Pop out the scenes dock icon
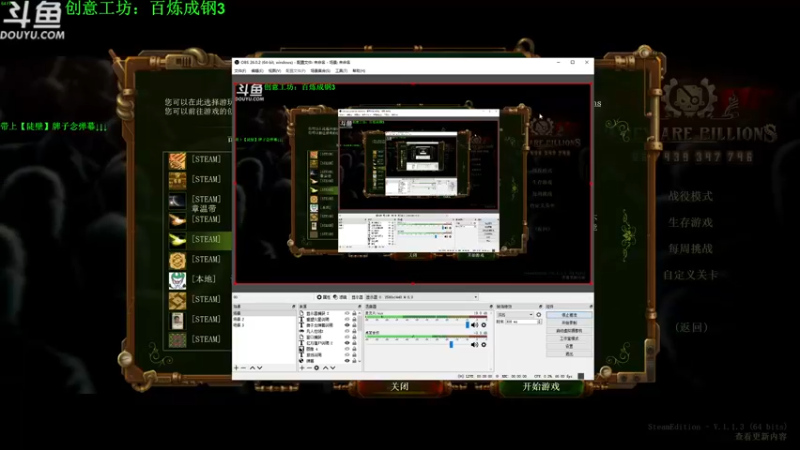800x450 pixels. (293, 307)
